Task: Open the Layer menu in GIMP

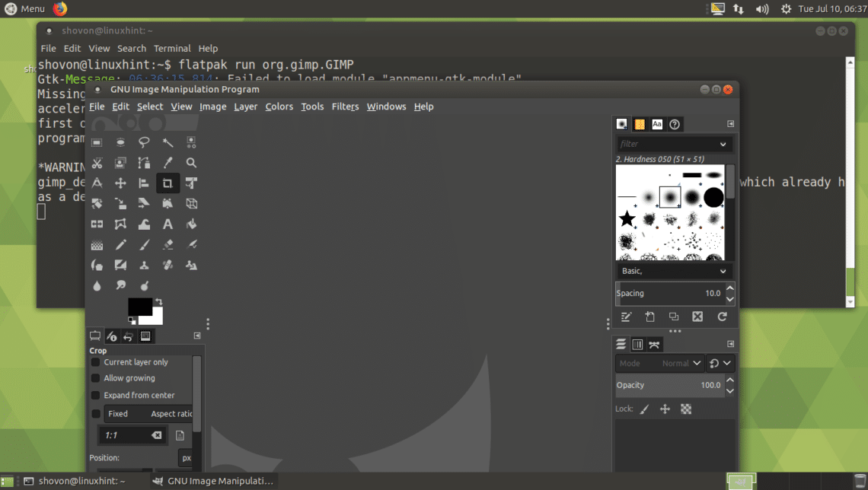Action: pyautogui.click(x=245, y=107)
